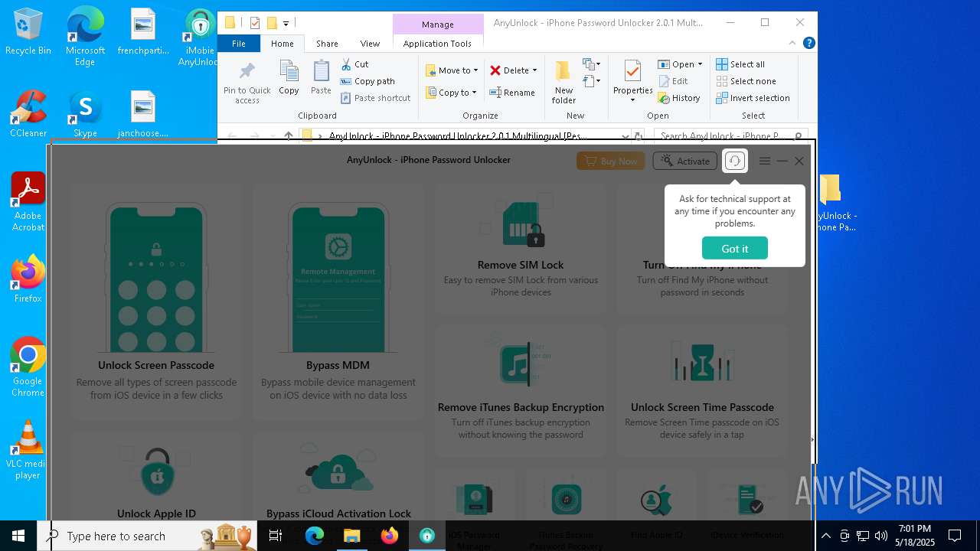Switch to the Share ribbon tab
Viewport: 980px width, 551px height.
327,44
